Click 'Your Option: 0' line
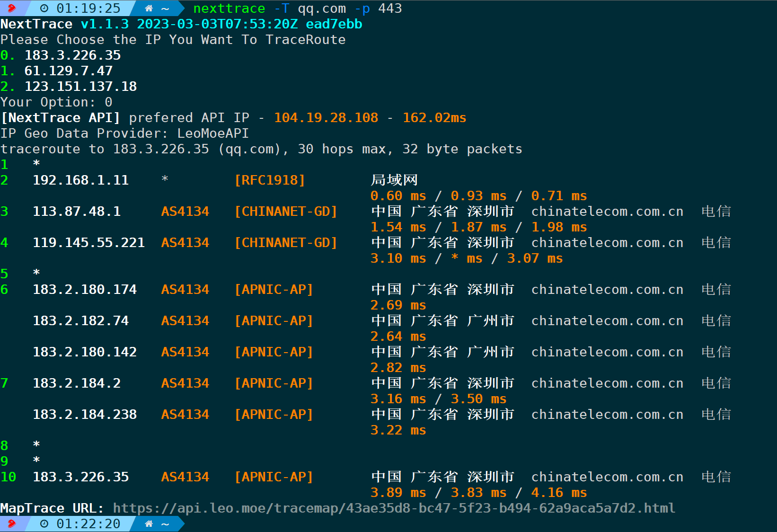Screen dimensions: 777x532 (x=56, y=102)
